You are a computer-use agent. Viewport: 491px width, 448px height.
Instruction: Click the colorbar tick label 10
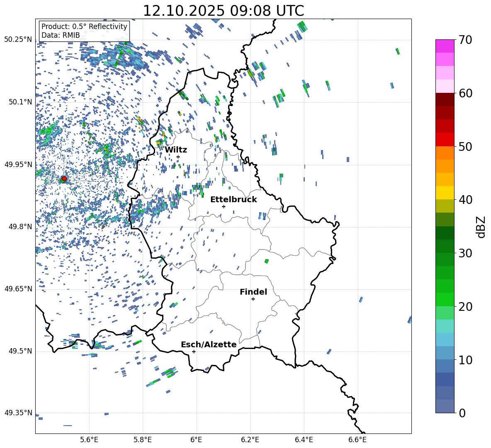(465, 360)
